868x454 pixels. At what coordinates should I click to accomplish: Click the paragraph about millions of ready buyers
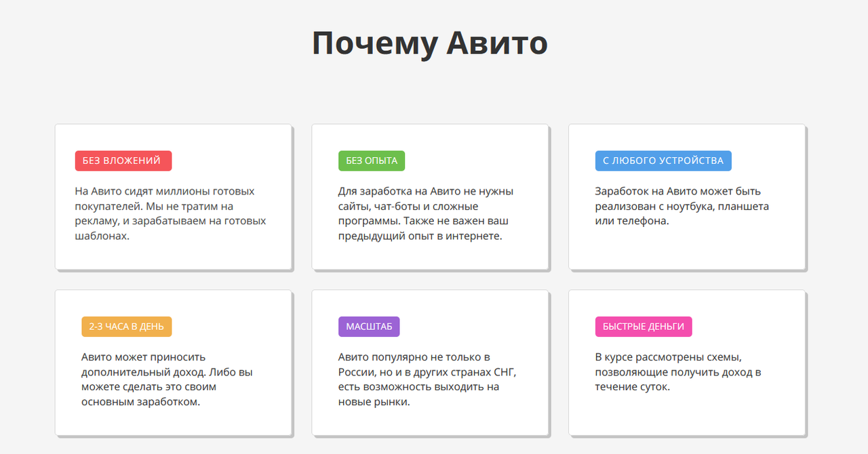coord(170,213)
